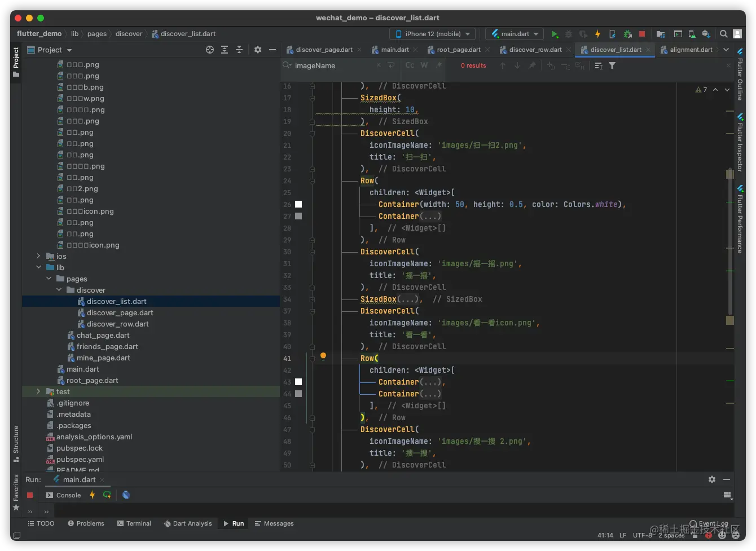Expand all items in Project panel
Screen dimensions: 756x551
tap(225, 50)
